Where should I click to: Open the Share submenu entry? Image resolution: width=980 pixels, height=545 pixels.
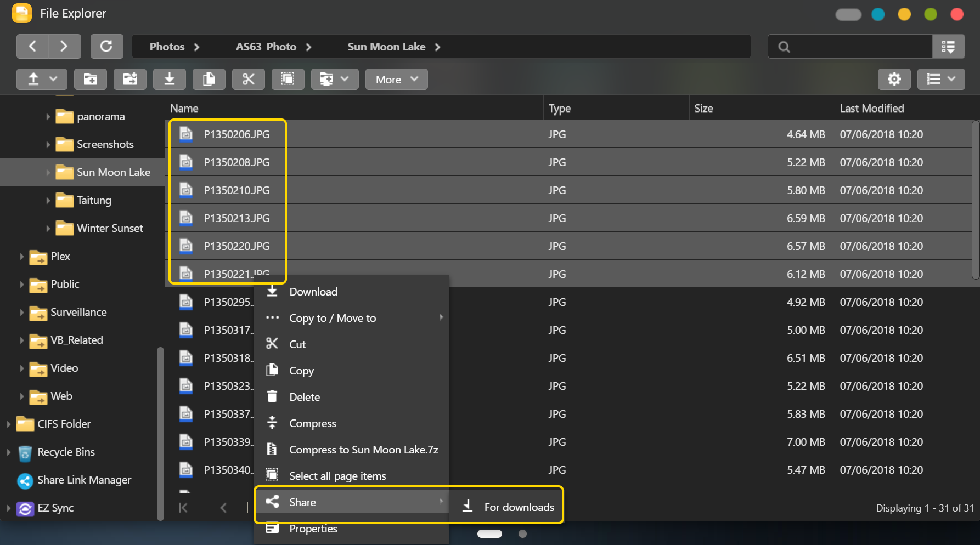pos(351,502)
